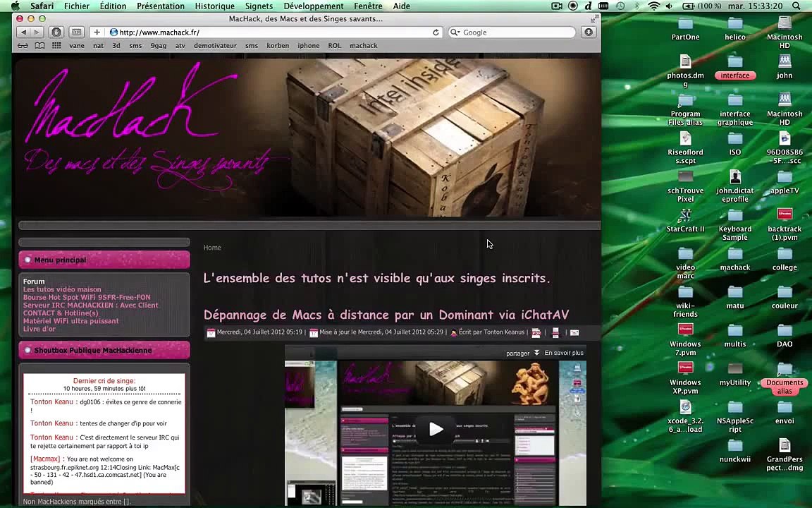Open the Apple menu
812x508 pixels.
tap(16, 6)
